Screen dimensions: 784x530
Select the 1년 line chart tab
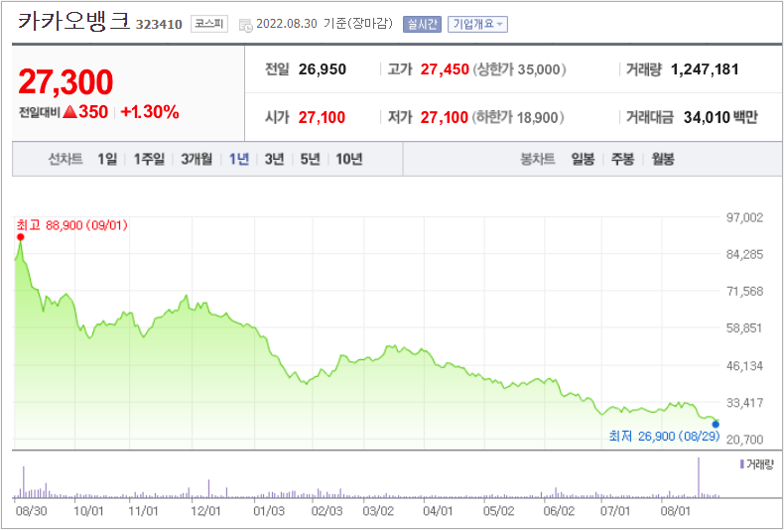(x=239, y=159)
